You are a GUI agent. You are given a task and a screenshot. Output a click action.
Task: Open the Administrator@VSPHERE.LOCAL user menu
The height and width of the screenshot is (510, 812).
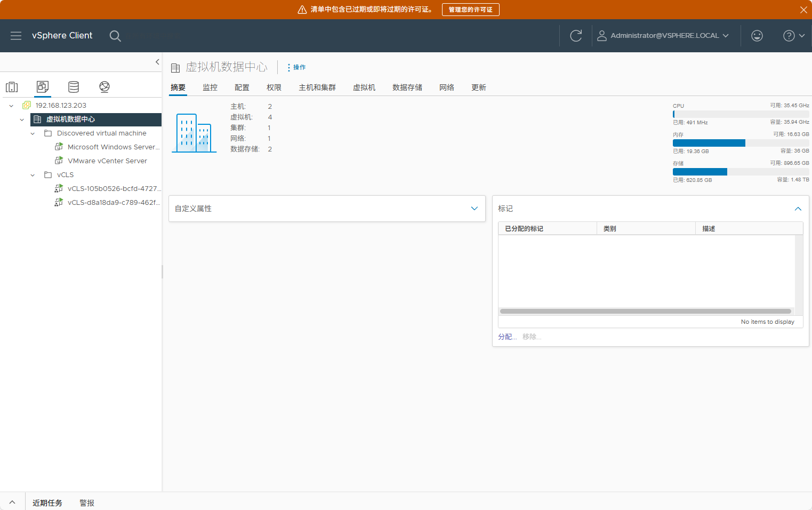(x=663, y=36)
